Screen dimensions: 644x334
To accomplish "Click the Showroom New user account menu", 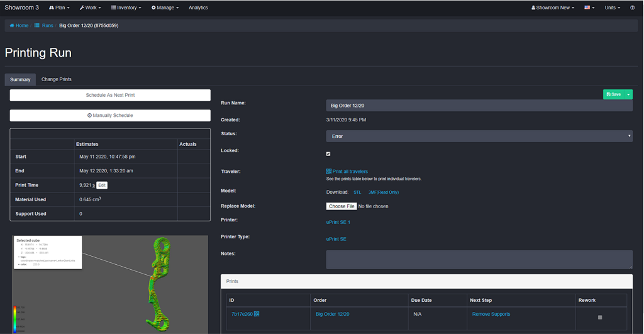I will [x=553, y=8].
